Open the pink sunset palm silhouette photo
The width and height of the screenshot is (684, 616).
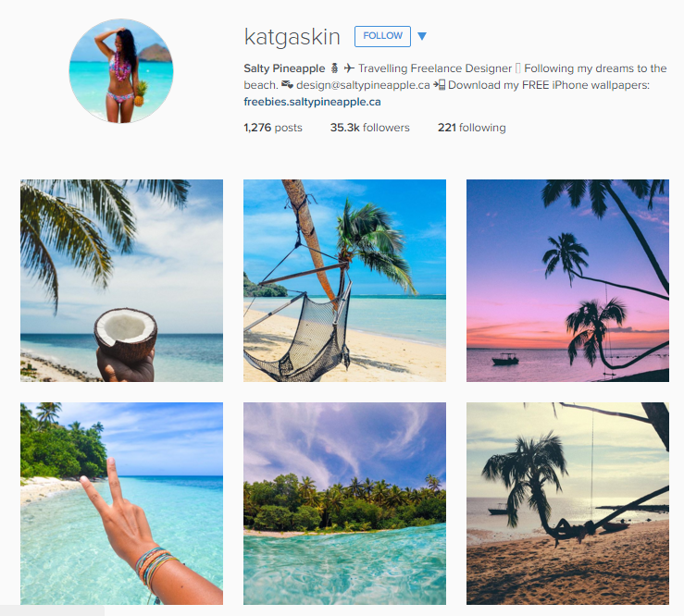click(567, 281)
